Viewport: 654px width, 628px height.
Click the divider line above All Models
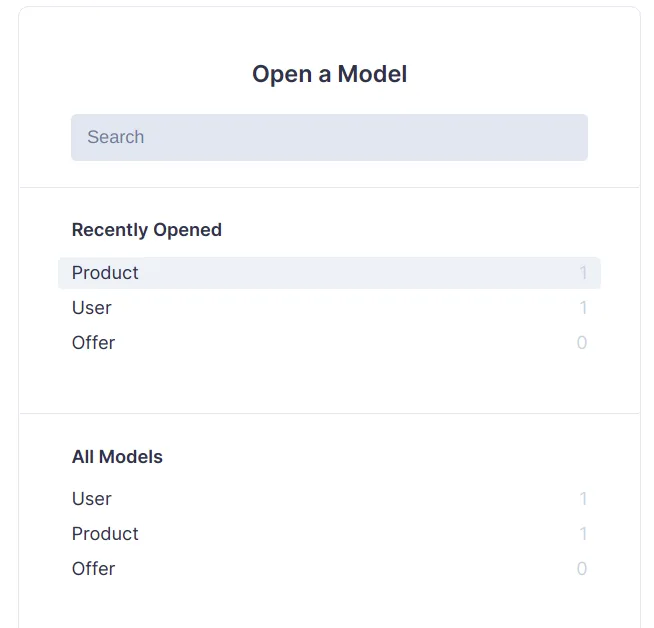329,413
